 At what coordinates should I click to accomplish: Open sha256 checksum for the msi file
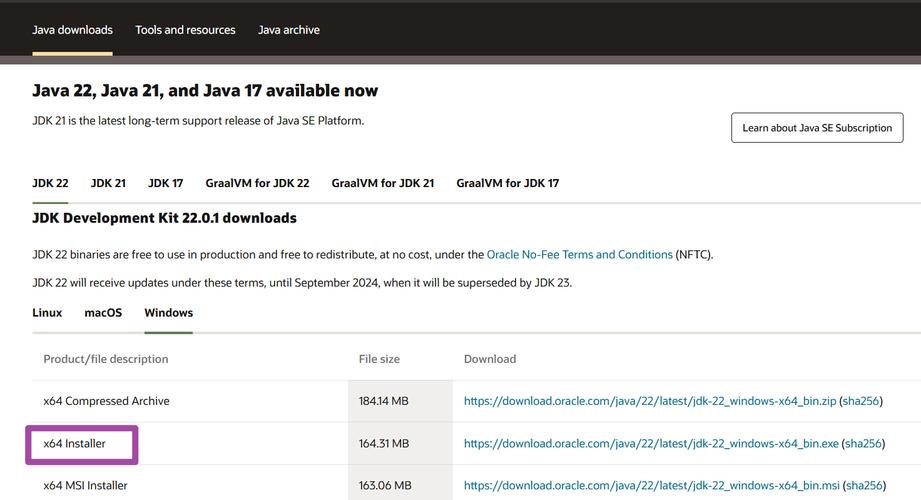864,486
